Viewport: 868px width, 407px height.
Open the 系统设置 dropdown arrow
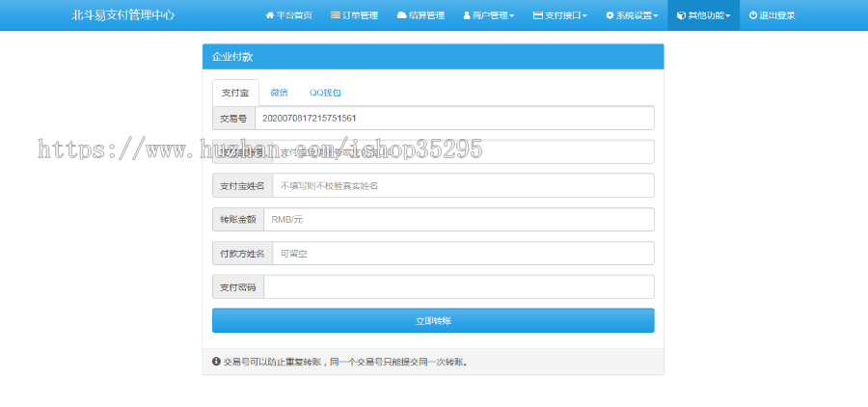pyautogui.click(x=658, y=16)
